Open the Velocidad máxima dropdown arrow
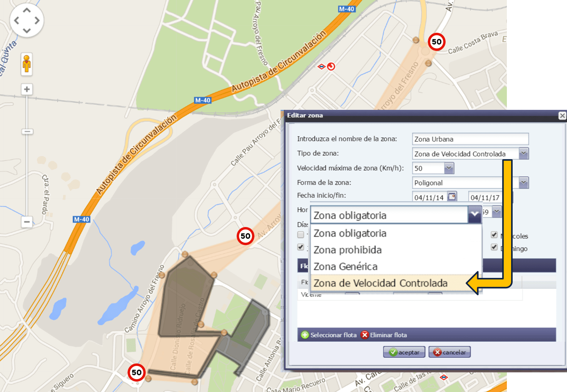 click(x=449, y=168)
